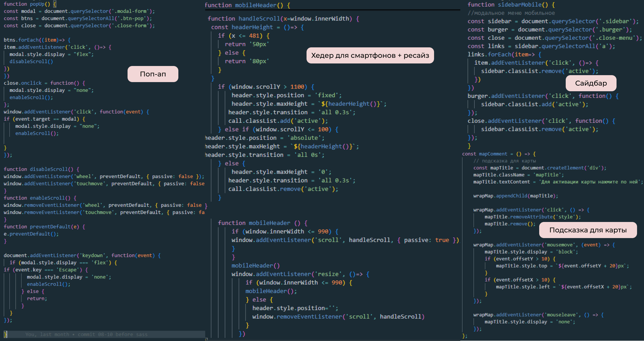This screenshot has height=341, width=644.
Task: Click the line "sidebar.classList.add('active');"
Action: tap(535, 104)
